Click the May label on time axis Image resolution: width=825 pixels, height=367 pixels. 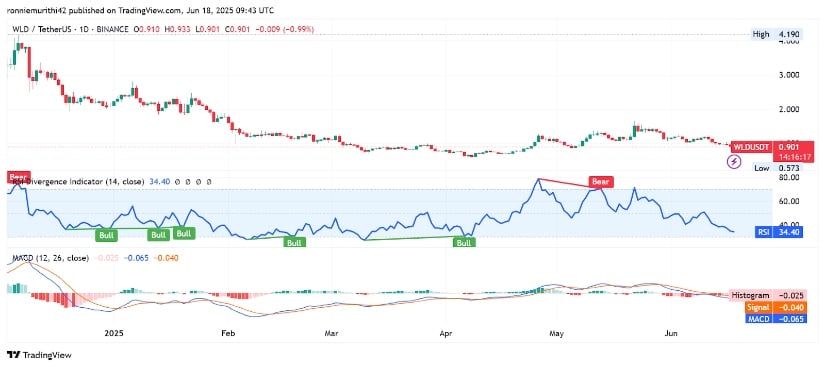[x=556, y=333]
